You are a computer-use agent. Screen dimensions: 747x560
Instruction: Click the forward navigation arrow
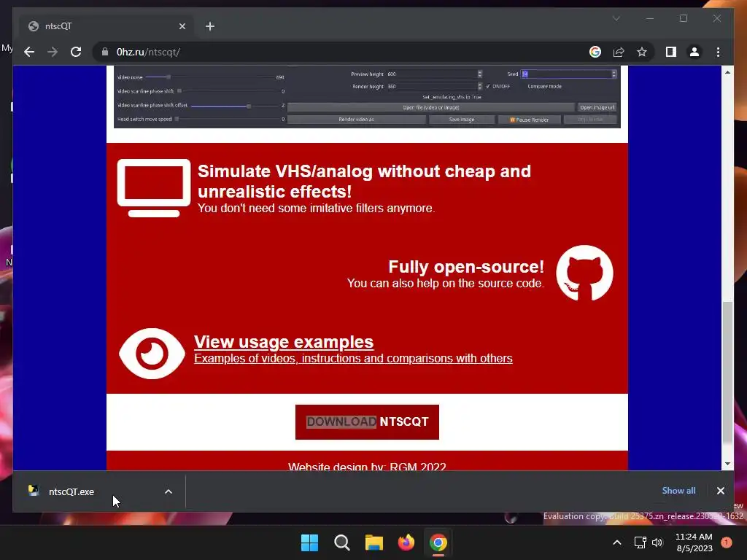pos(53,52)
